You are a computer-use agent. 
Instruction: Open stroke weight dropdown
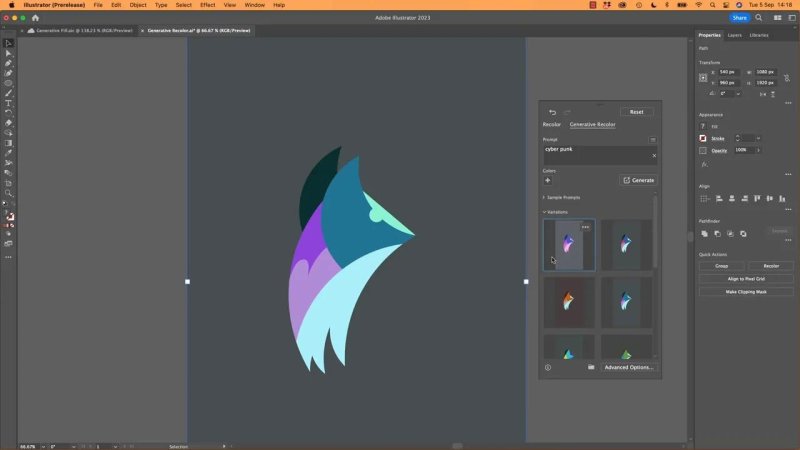[758, 138]
